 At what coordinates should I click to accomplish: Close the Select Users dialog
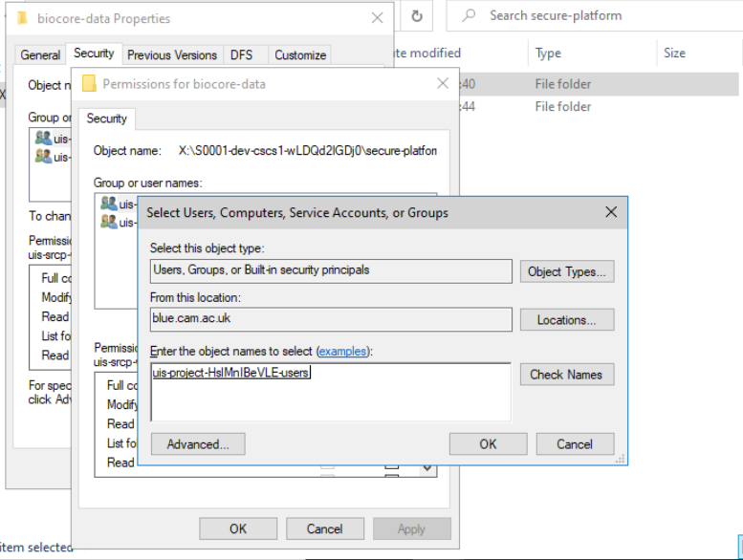(611, 212)
